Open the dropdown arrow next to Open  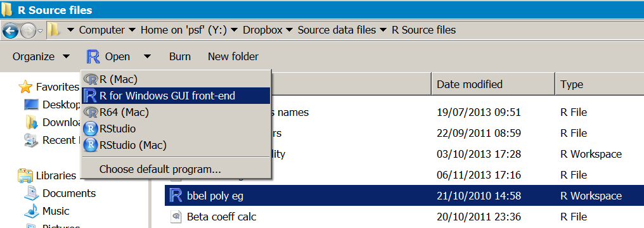[147, 56]
